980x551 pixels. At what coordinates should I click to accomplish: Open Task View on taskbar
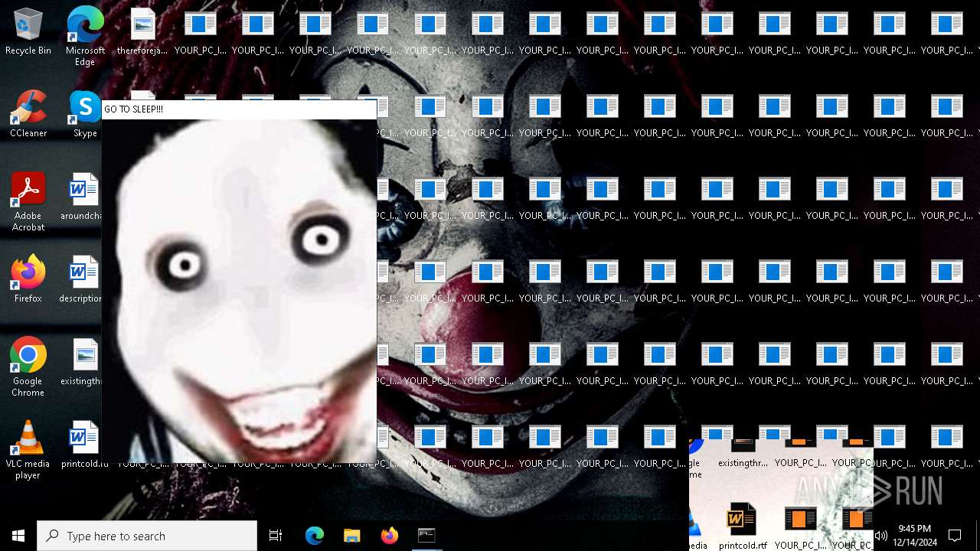276,536
